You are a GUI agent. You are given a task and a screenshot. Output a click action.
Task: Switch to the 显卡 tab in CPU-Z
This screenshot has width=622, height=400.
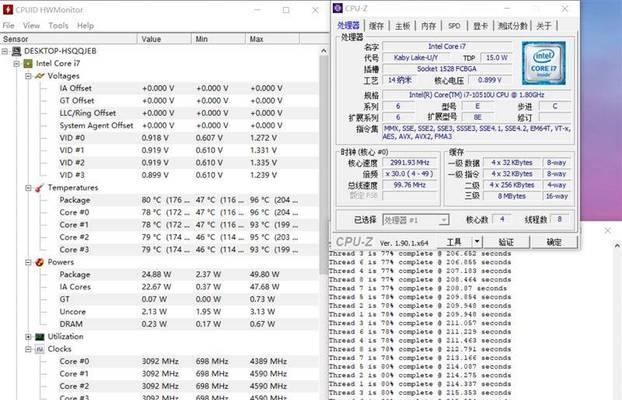[480, 26]
